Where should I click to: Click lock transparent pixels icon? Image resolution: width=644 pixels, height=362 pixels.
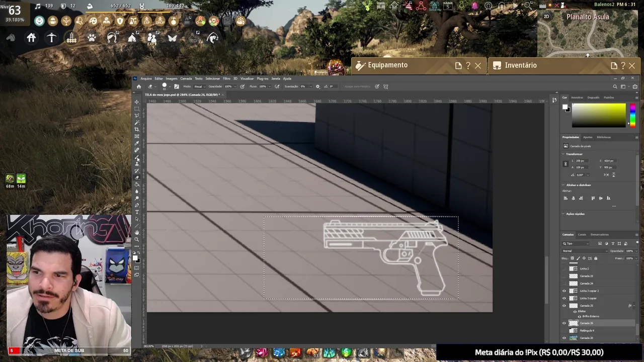[572, 258]
